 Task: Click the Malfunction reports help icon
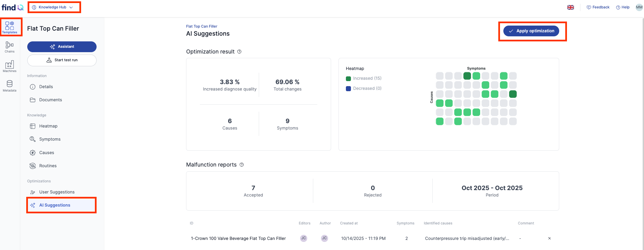pyautogui.click(x=242, y=165)
